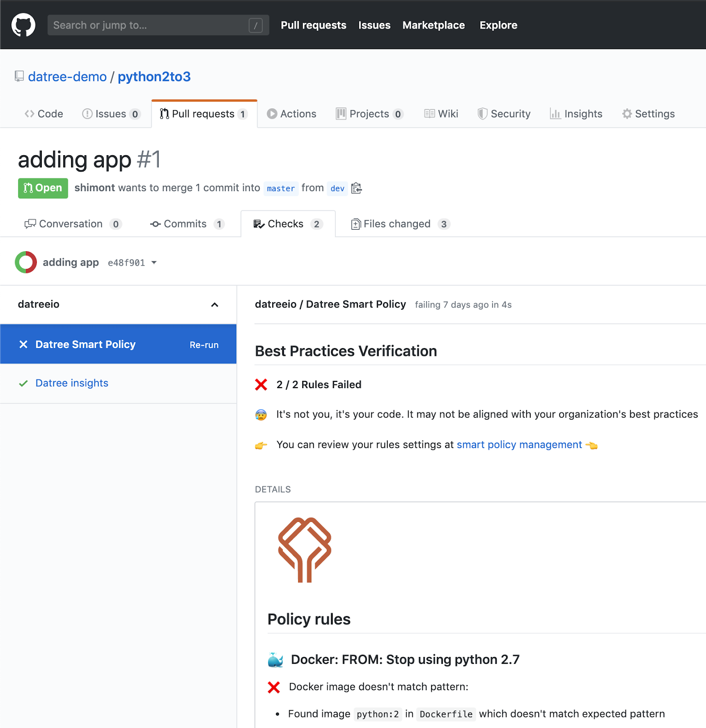Screen dimensions: 706x728
Task: Click the 'Policy rules' heading
Action: 309,619
